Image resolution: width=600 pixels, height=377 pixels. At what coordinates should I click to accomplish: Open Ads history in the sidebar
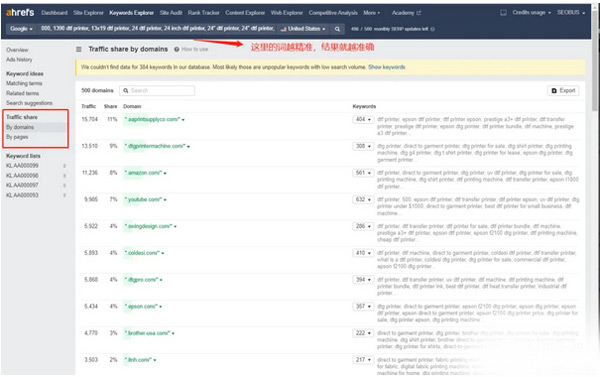coord(19,60)
